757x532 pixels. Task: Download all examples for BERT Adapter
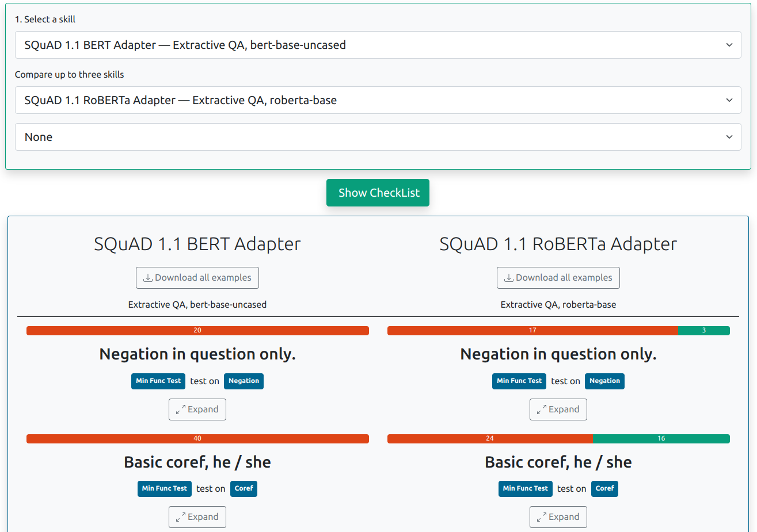pyautogui.click(x=197, y=278)
